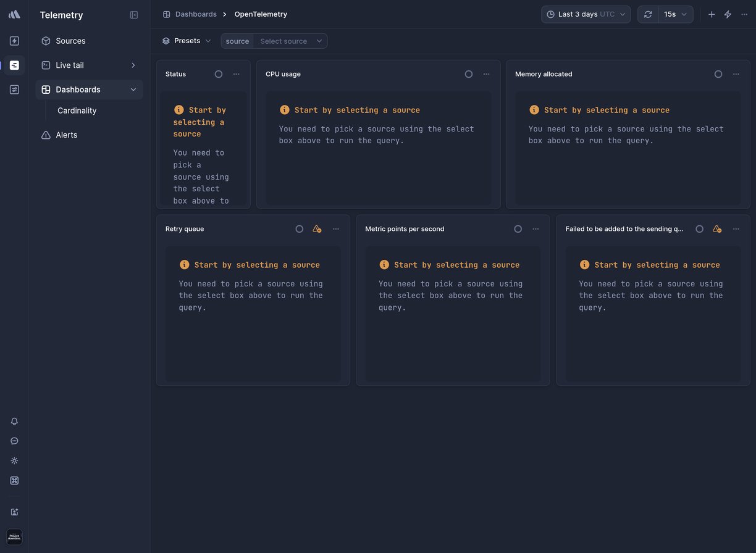Click the Telemetry sidebar heading
This screenshot has width=756, height=553.
pyautogui.click(x=61, y=15)
